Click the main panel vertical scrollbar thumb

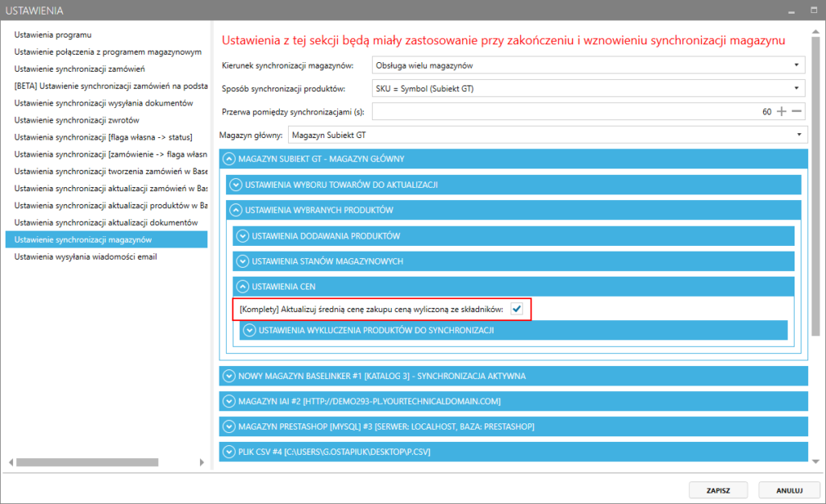click(x=816, y=186)
